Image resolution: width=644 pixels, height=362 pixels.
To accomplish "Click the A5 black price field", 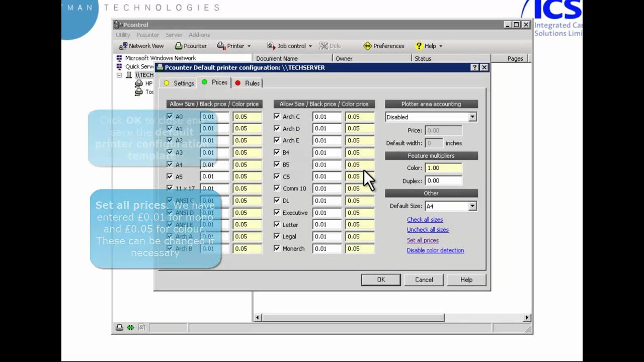I will 214,176.
